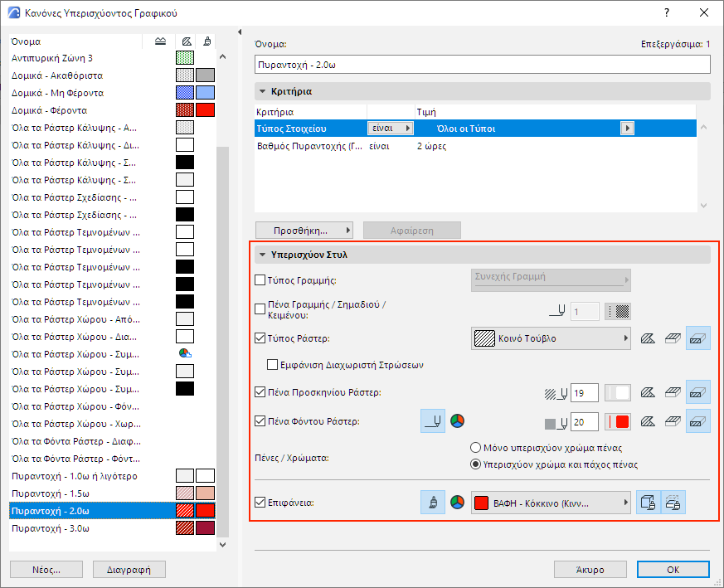Click the Άκυρο button
Screen dimensions: 724x588
[590, 570]
